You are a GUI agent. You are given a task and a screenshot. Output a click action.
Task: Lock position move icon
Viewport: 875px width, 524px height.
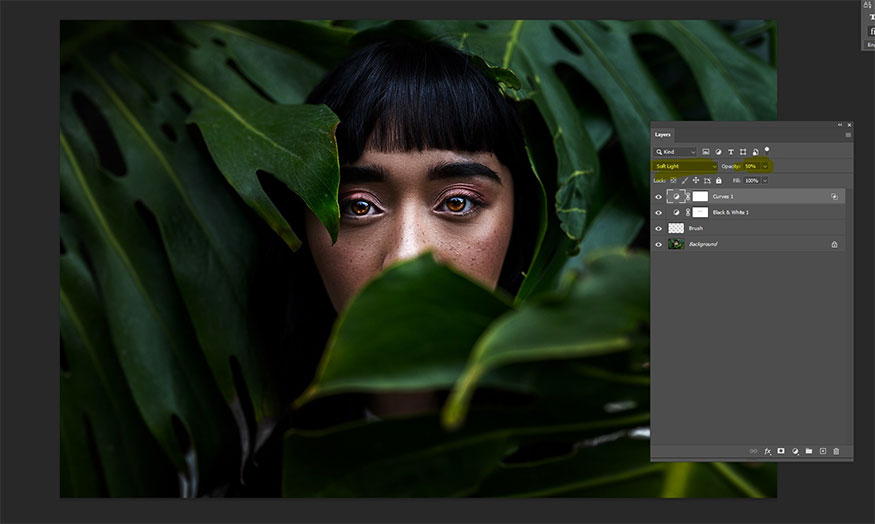696,180
